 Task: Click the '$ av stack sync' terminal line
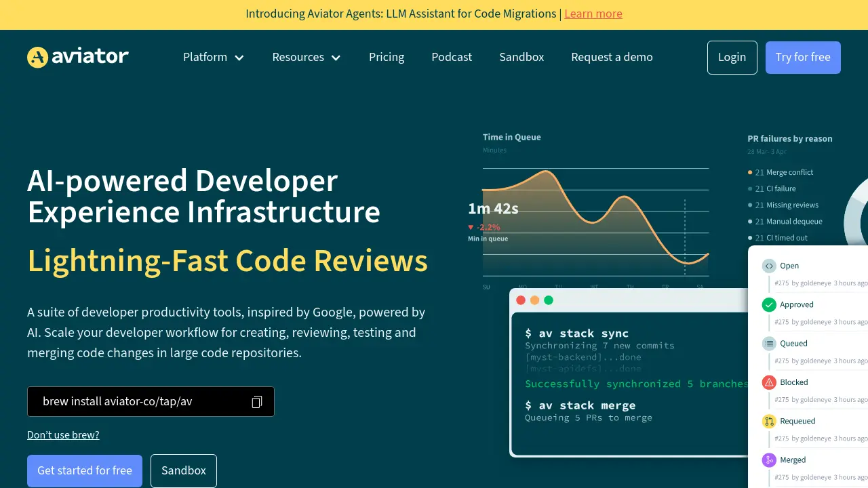[x=577, y=333]
